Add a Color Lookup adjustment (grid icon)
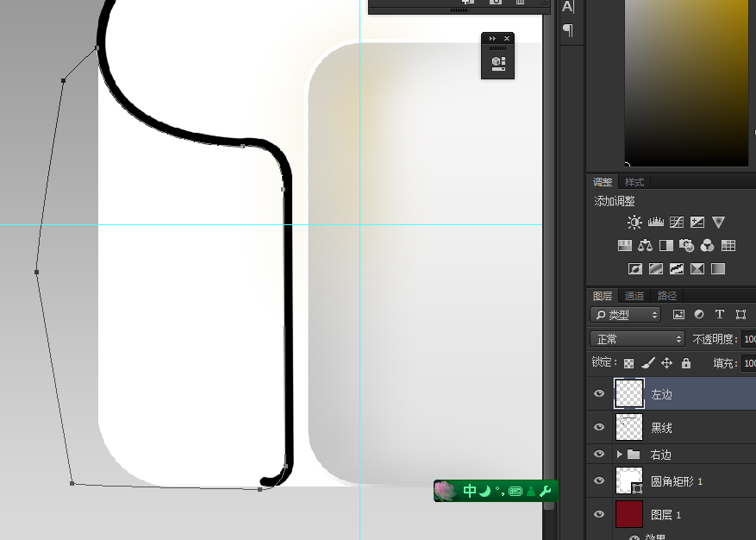The height and width of the screenshot is (540, 756). click(728, 246)
